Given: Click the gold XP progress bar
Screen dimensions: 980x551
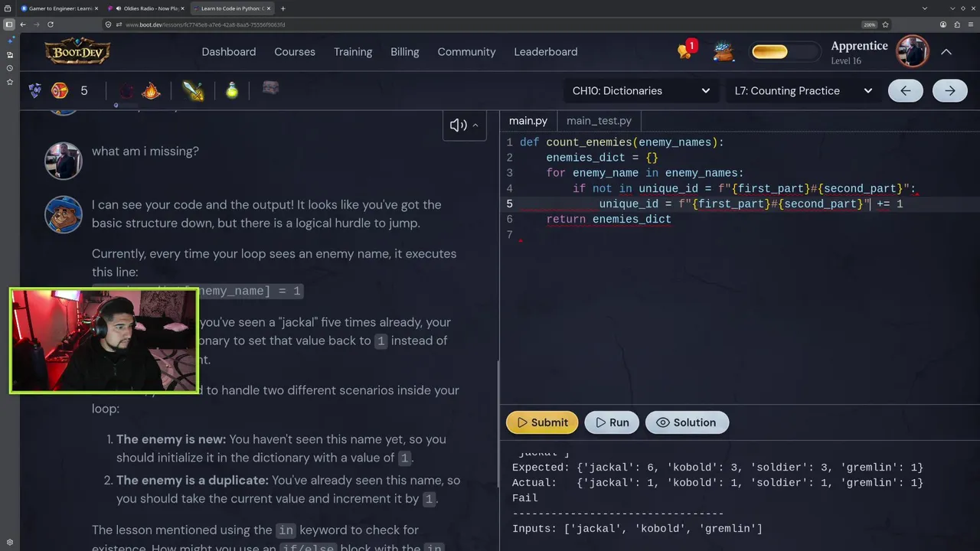Looking at the screenshot, I should pyautogui.click(x=786, y=52).
